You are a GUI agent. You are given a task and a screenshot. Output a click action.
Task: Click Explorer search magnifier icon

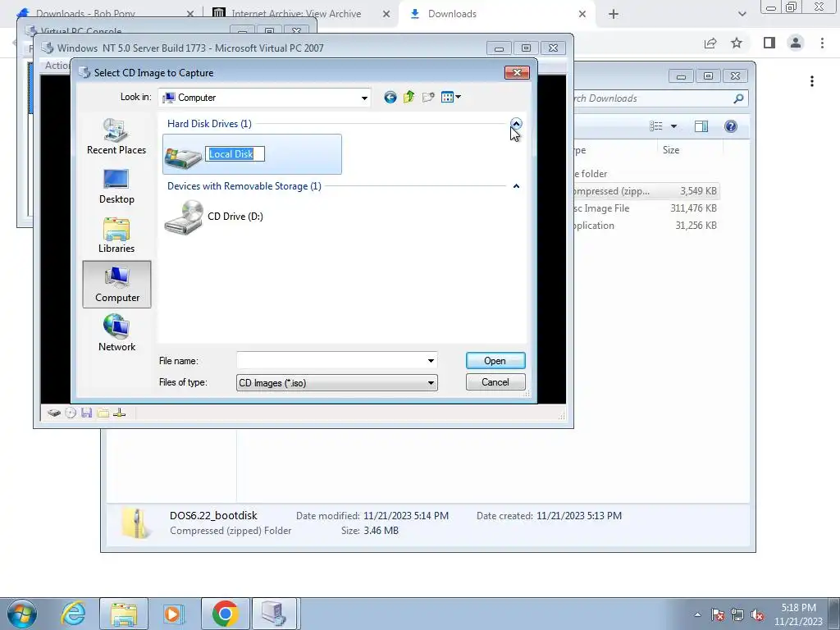(x=738, y=98)
